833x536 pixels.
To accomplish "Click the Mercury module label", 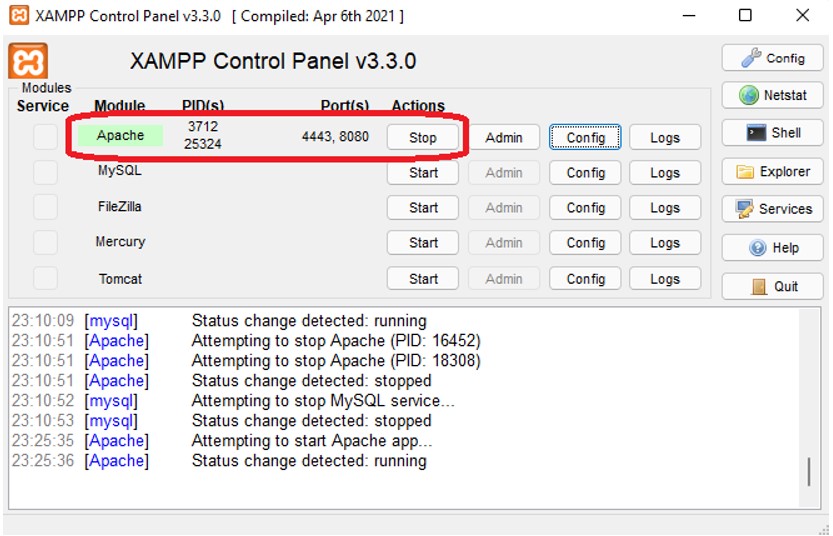I will pyautogui.click(x=120, y=242).
